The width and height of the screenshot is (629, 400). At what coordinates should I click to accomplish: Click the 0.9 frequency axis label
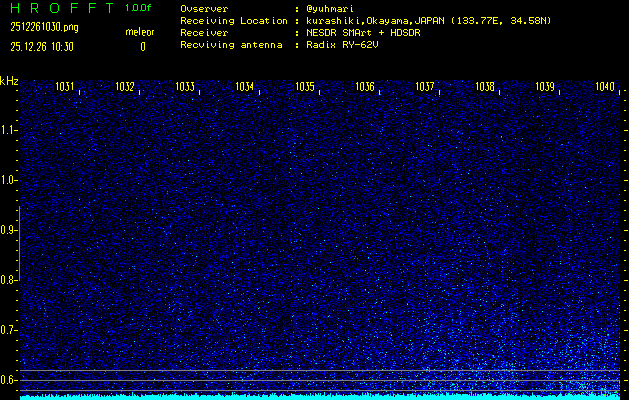(9, 230)
